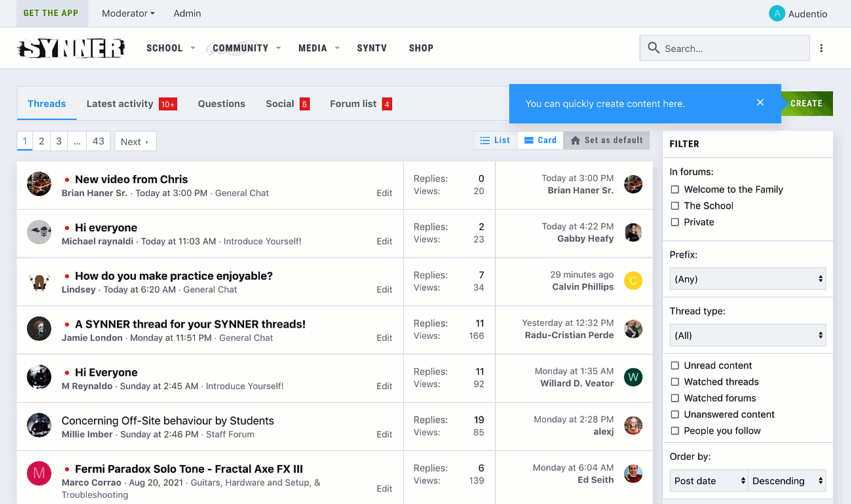Viewport: 851px width, 504px height.
Task: Switch to List view layout
Action: (x=495, y=140)
